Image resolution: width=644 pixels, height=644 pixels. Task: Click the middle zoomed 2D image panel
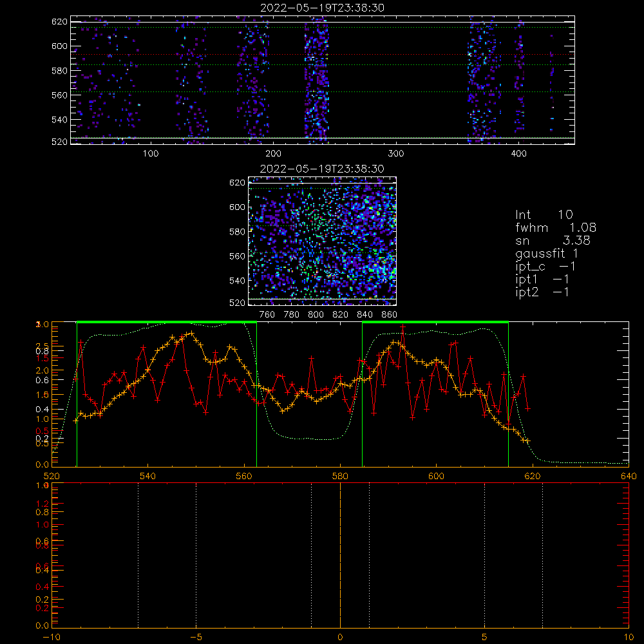point(323,241)
